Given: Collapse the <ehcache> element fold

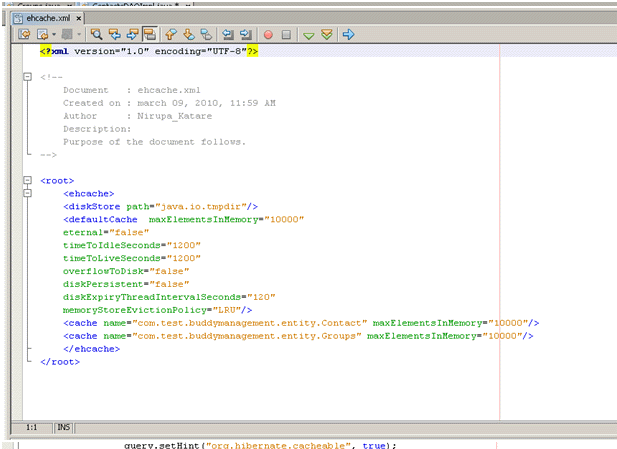Looking at the screenshot, I should tap(27, 193).
